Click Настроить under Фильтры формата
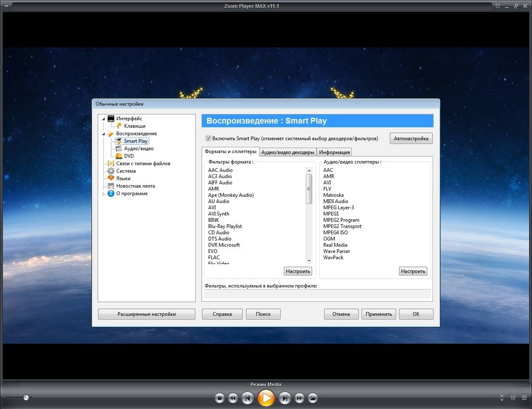This screenshot has height=409, width=532. pos(298,271)
